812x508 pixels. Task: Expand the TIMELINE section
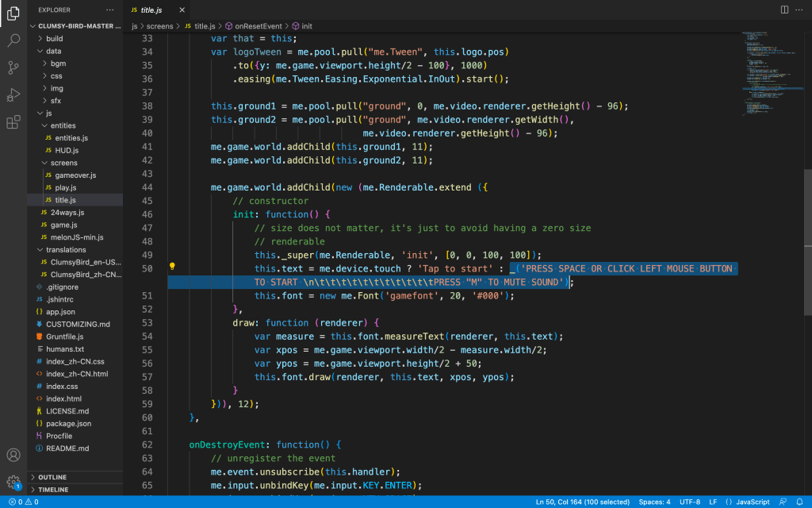click(x=53, y=490)
